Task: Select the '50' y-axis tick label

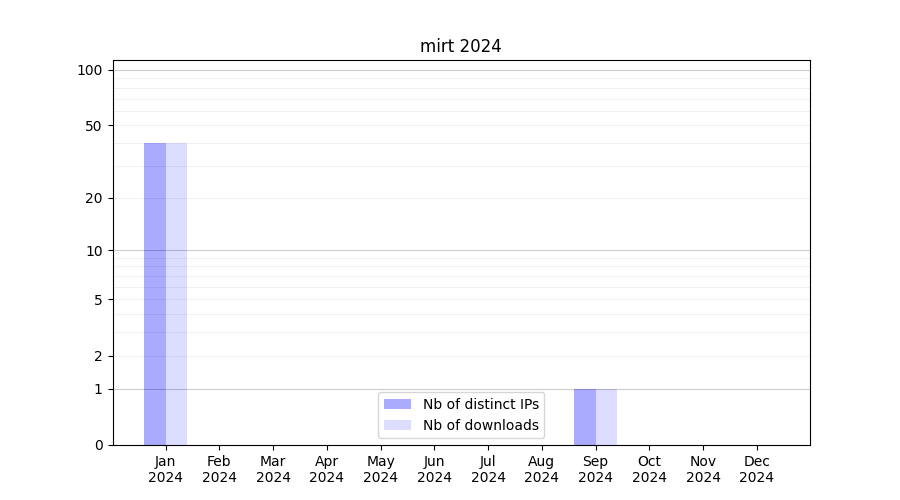Action: pos(94,126)
